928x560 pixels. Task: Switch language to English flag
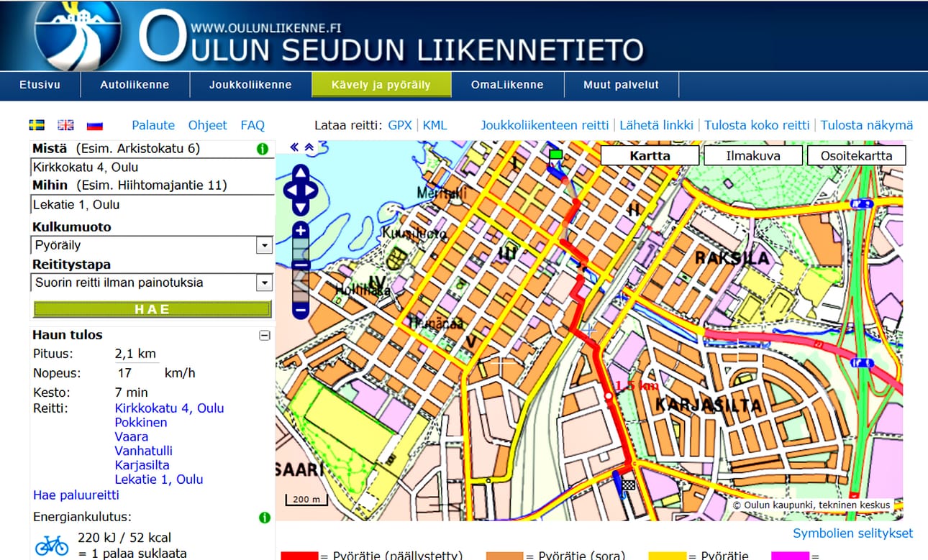(x=65, y=125)
